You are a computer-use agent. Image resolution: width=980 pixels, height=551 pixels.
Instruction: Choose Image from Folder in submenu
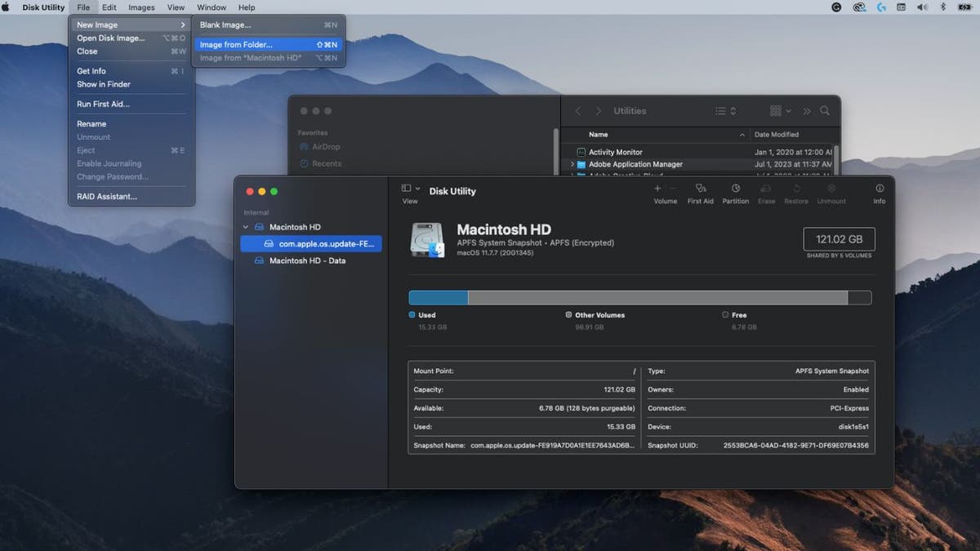click(268, 45)
